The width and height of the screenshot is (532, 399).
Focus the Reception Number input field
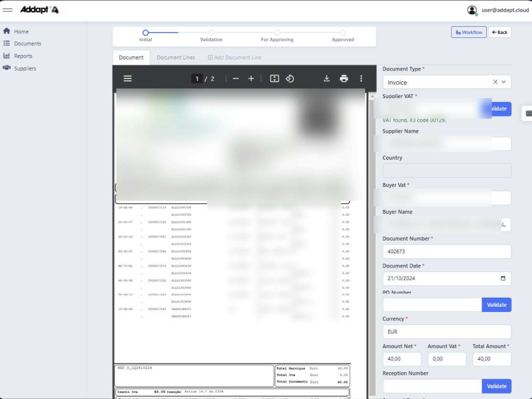(x=433, y=386)
